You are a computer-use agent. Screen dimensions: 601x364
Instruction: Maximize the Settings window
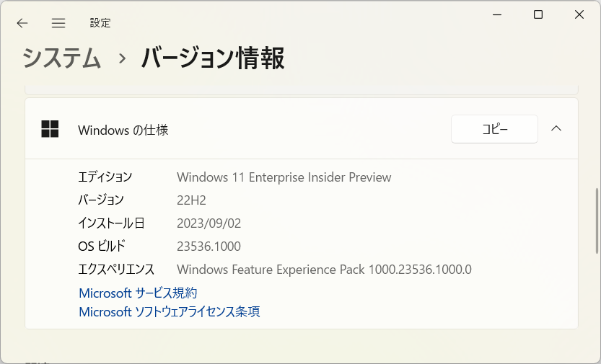pos(538,14)
